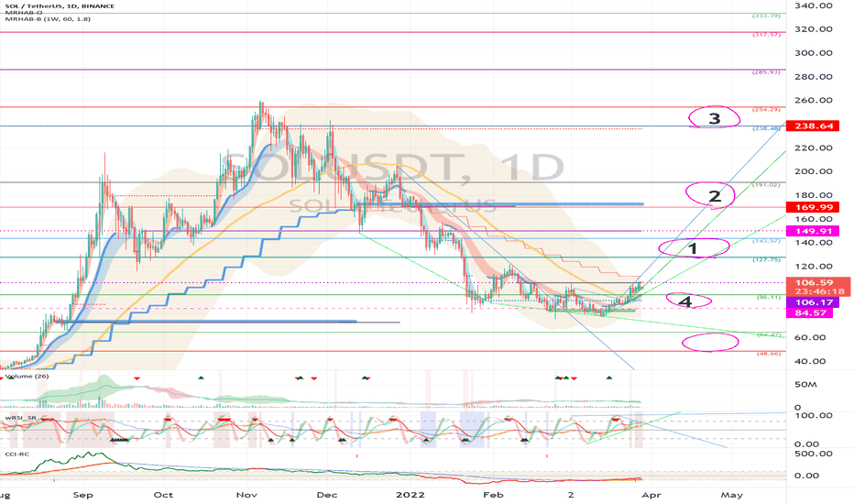This screenshot has height=504, width=854.
Task: Click the 60.00 price axis label
Action: pyautogui.click(x=810, y=337)
